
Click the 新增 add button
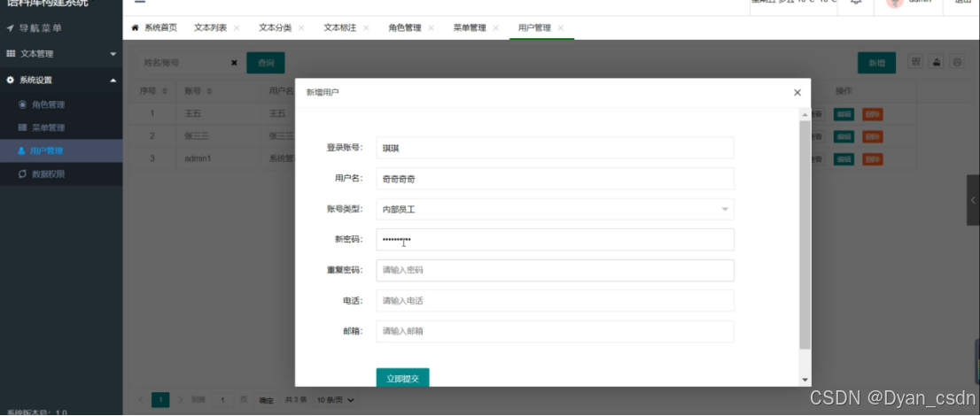point(876,63)
